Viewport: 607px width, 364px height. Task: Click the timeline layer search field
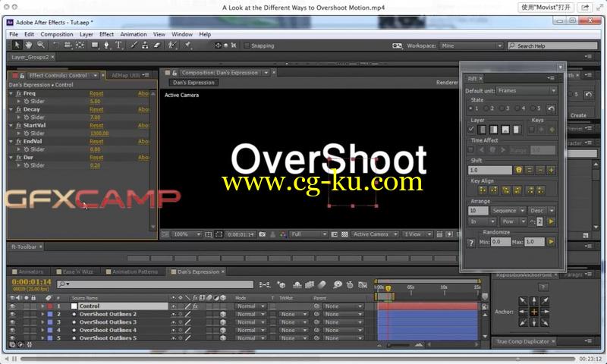[155, 284]
